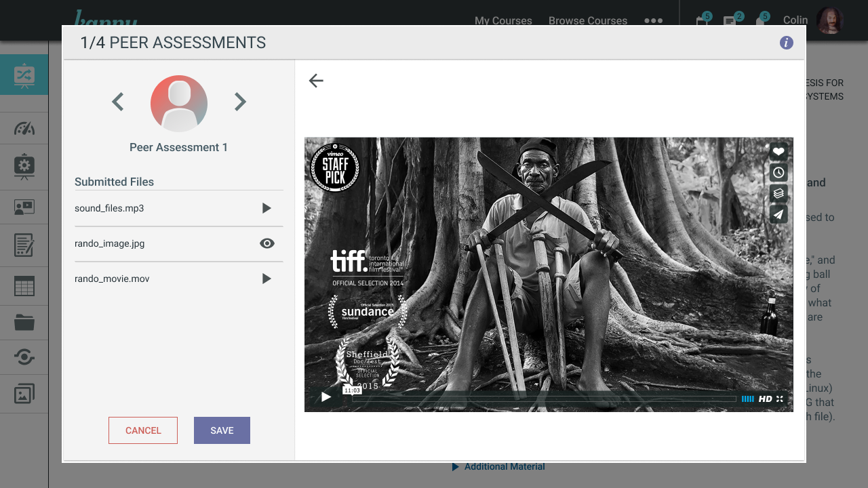868x488 pixels.
Task: Click the Cancel button
Action: click(x=143, y=430)
